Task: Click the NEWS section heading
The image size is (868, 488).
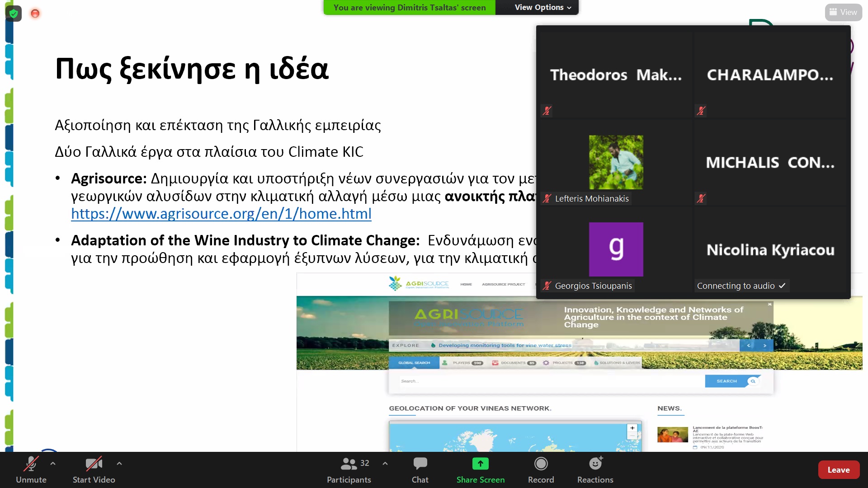Action: (669, 408)
